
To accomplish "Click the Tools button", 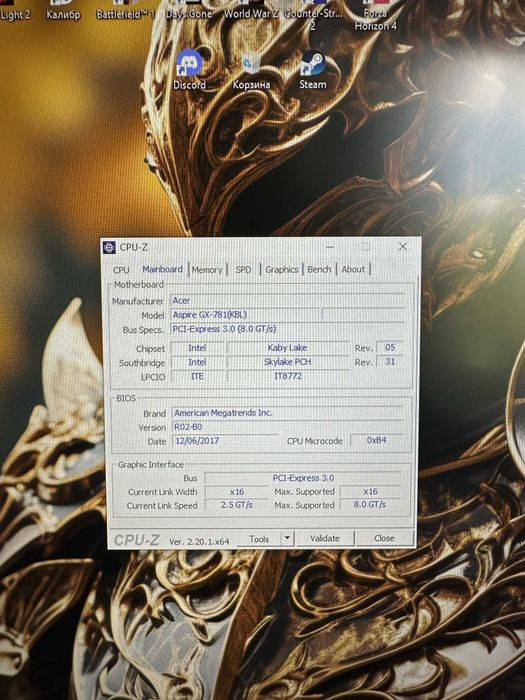I will (259, 539).
